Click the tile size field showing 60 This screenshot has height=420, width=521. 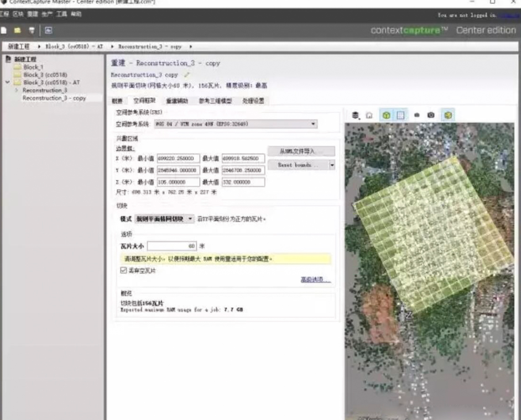[x=172, y=246]
